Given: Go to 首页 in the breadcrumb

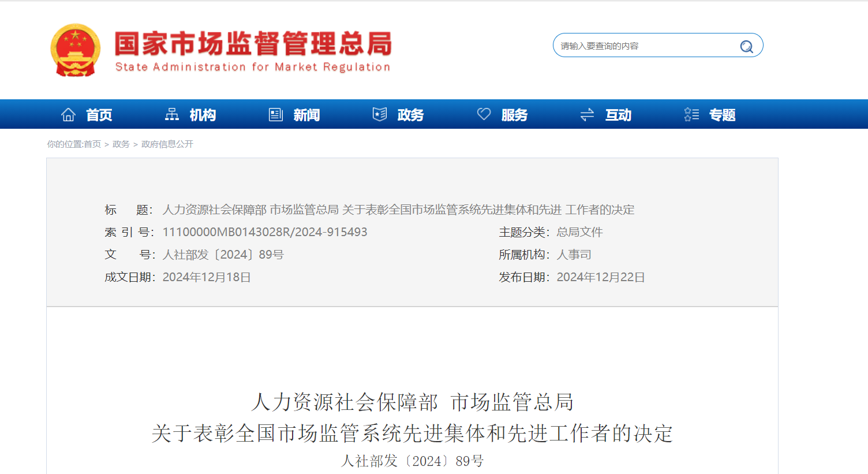Looking at the screenshot, I should coord(92,144).
